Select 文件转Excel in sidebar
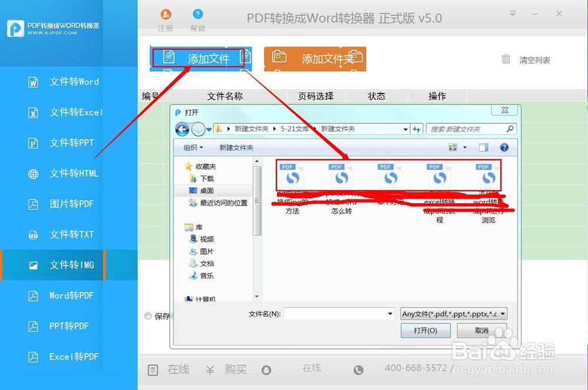The width and height of the screenshot is (588, 390). click(69, 112)
